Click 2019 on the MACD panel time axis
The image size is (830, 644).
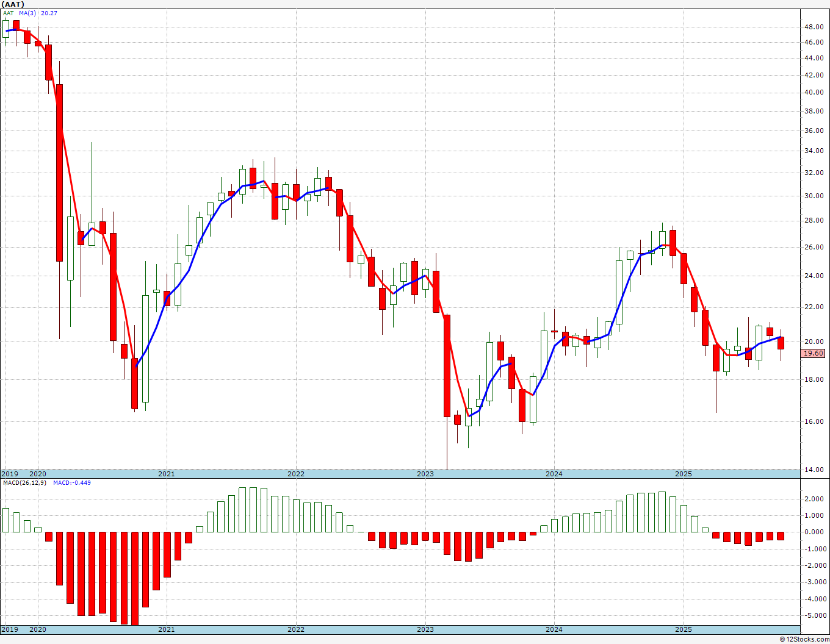pos(9,629)
